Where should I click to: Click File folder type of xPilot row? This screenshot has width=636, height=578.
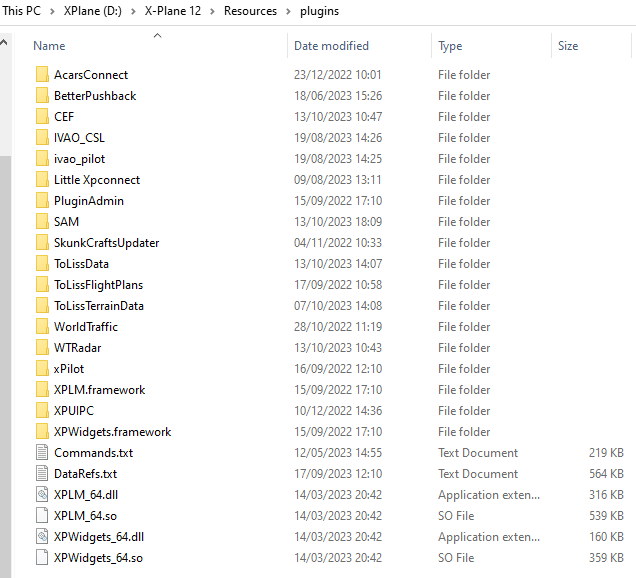click(x=464, y=369)
